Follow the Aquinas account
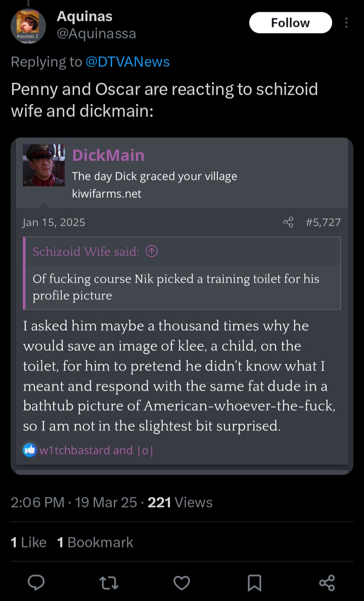Image resolution: width=364 pixels, height=601 pixels. click(290, 23)
